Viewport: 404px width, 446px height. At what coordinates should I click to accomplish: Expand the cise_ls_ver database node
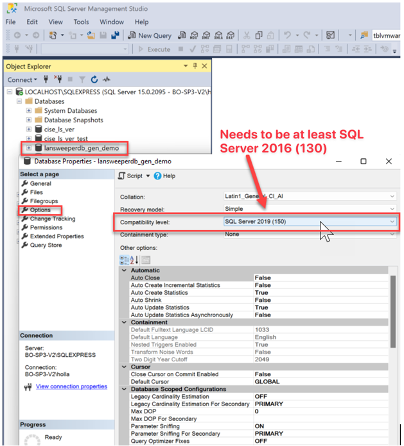point(29,129)
